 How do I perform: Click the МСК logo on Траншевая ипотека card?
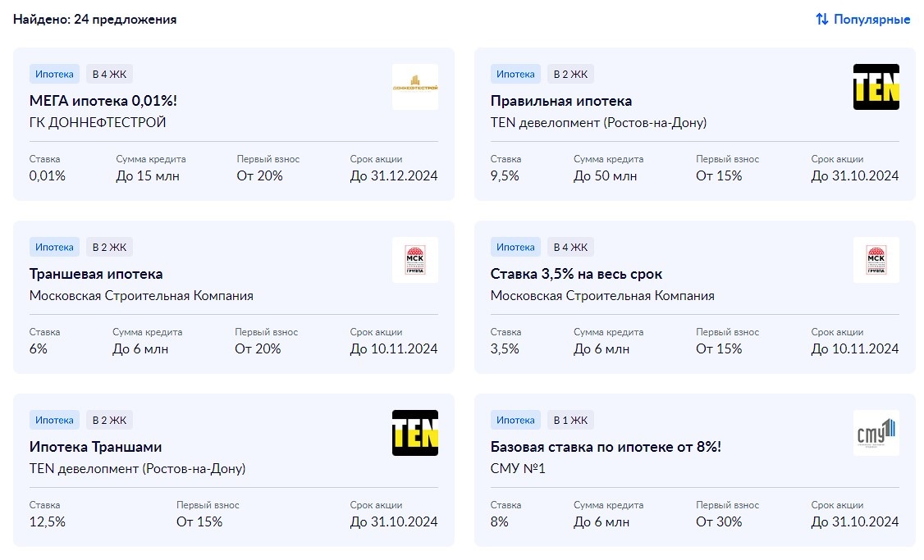tap(415, 260)
